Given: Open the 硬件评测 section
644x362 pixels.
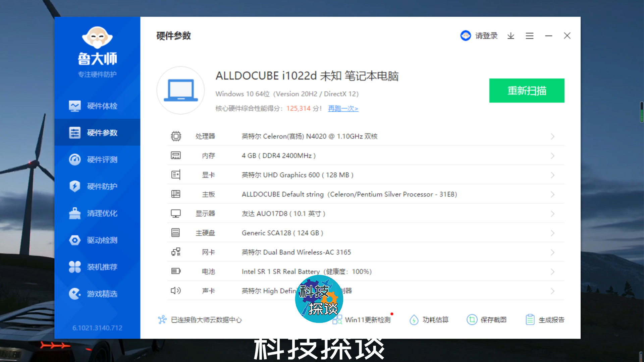Looking at the screenshot, I should click(97, 159).
